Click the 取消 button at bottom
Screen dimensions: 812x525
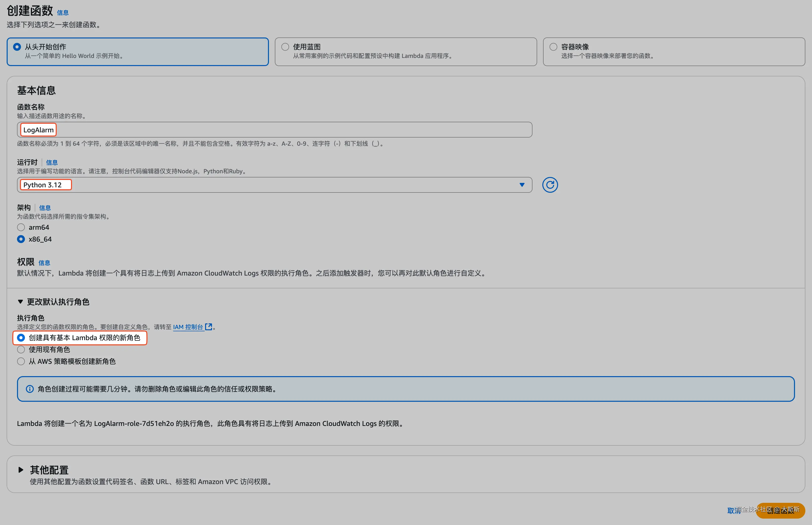pyautogui.click(x=733, y=511)
